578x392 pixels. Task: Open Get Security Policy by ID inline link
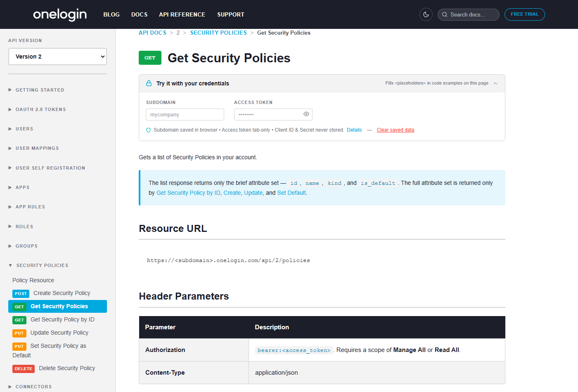188,193
